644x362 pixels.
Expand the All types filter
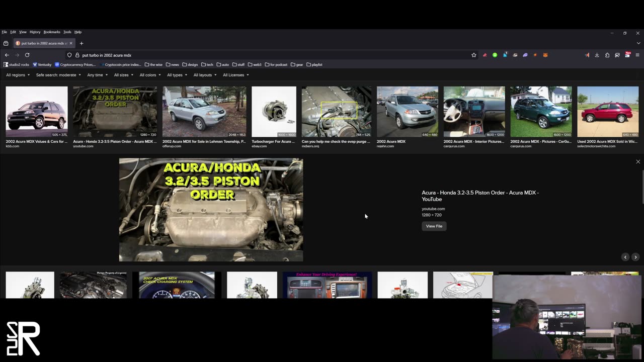tap(177, 75)
